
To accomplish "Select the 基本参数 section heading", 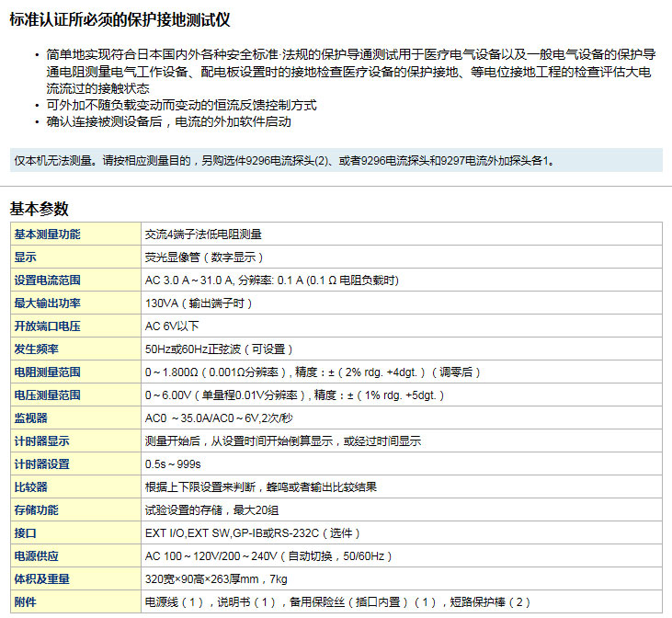I will [40, 208].
